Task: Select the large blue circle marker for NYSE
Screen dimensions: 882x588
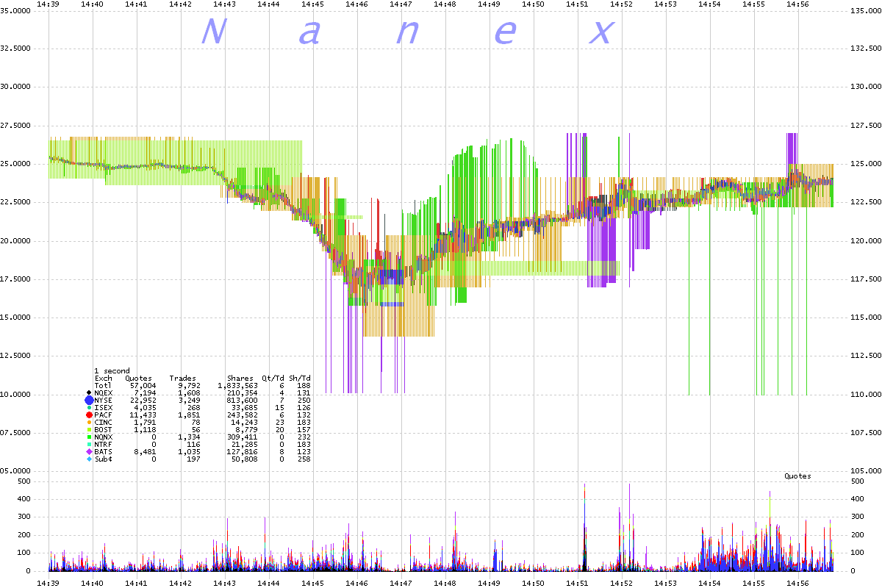Action: pos(89,400)
